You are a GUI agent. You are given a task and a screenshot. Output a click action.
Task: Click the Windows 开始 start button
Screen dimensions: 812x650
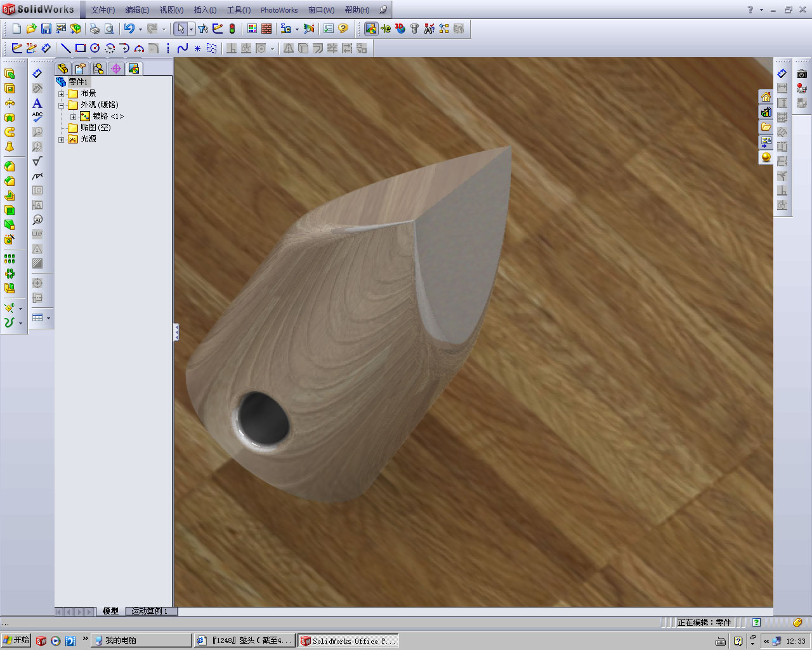[x=16, y=640]
